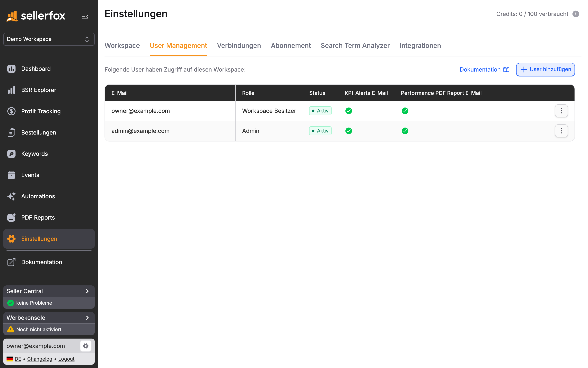Click the Werbekonsole yellow warning icon
The width and height of the screenshot is (588, 368).
click(10, 329)
